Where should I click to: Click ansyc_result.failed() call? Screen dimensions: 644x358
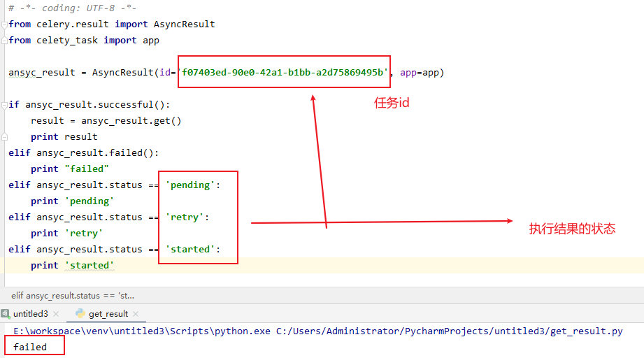(x=95, y=152)
